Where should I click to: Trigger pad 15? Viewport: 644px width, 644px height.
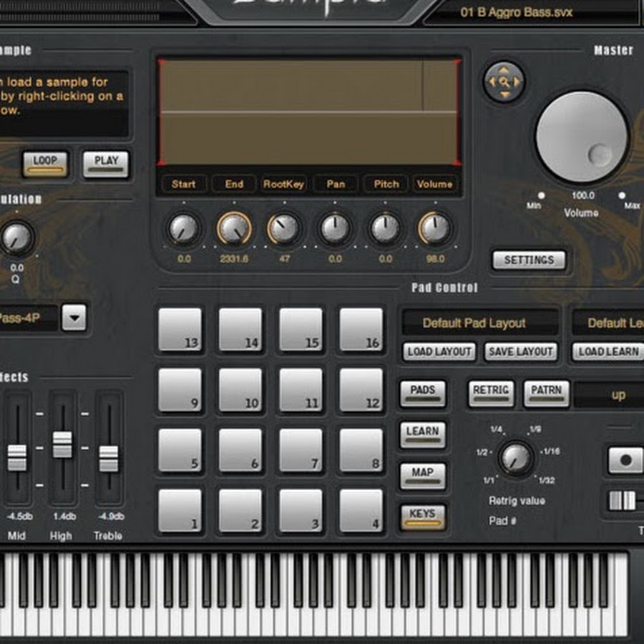301,329
